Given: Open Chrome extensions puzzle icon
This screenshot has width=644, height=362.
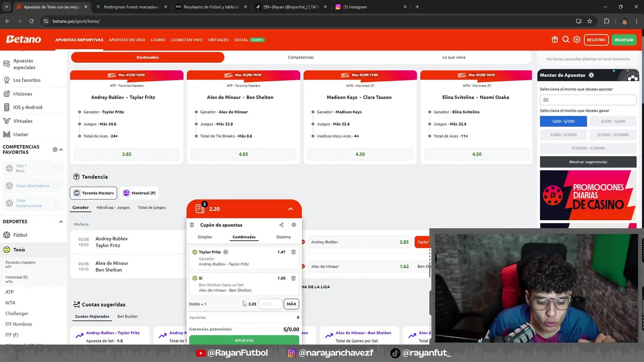Looking at the screenshot, I should [606, 21].
